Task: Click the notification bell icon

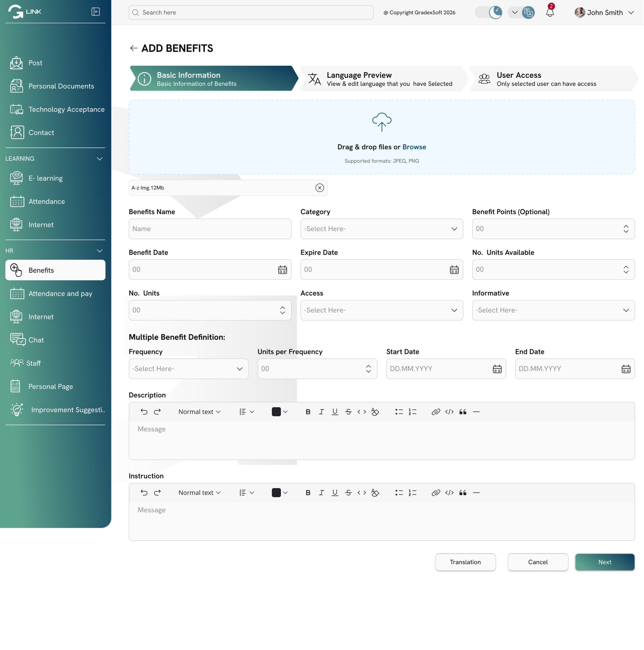Action: (x=550, y=12)
